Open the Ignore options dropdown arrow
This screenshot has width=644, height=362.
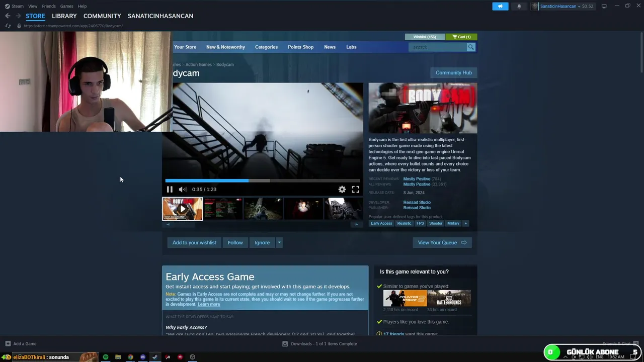point(279,243)
